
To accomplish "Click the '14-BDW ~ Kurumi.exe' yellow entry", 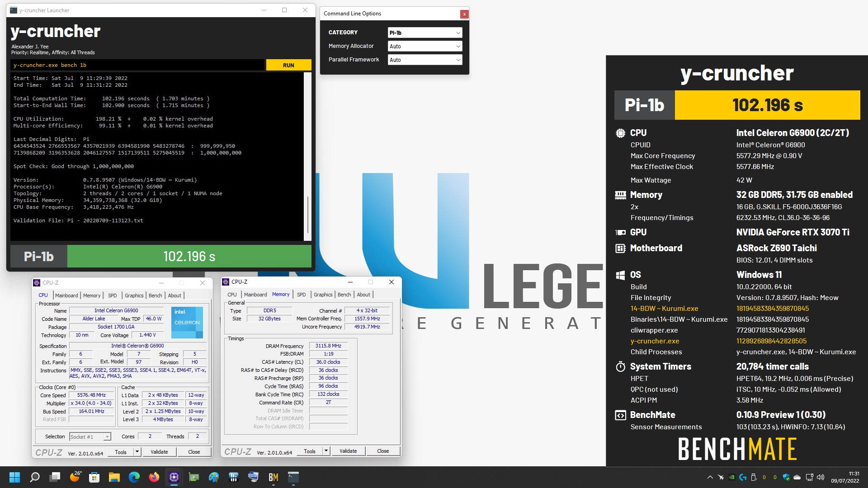I will [x=664, y=309].
